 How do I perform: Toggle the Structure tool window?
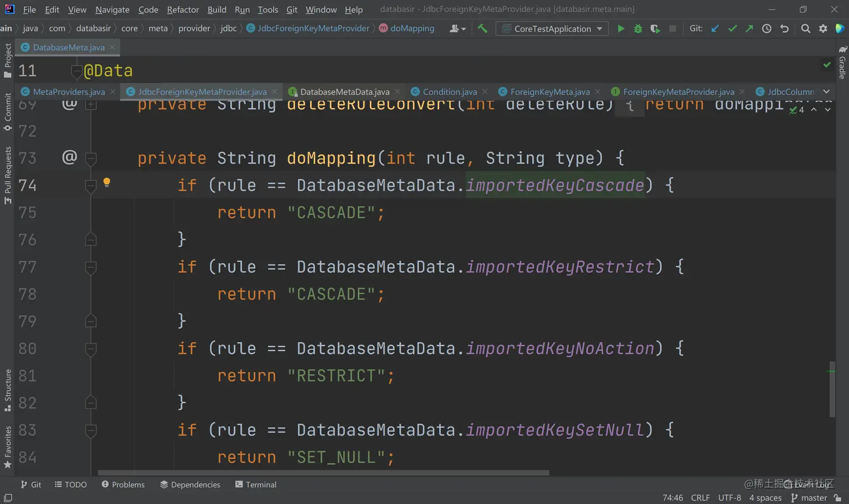[x=7, y=390]
